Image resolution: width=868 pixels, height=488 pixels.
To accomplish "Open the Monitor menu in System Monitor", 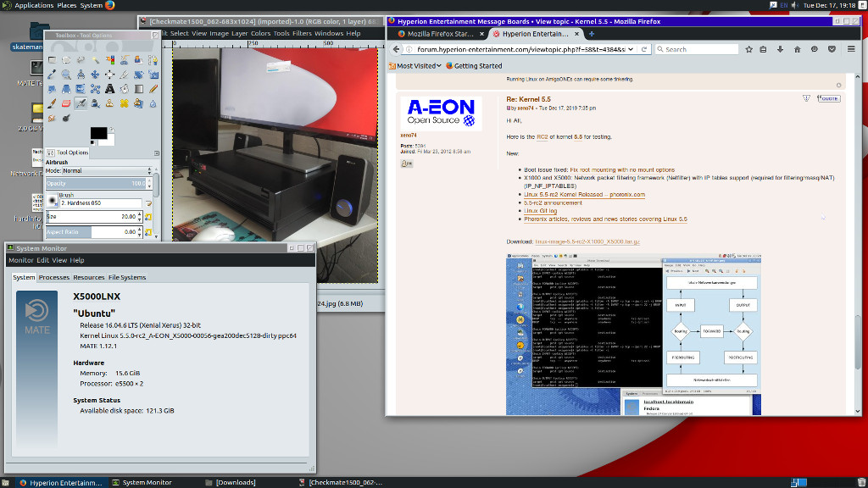I will pyautogui.click(x=20, y=260).
